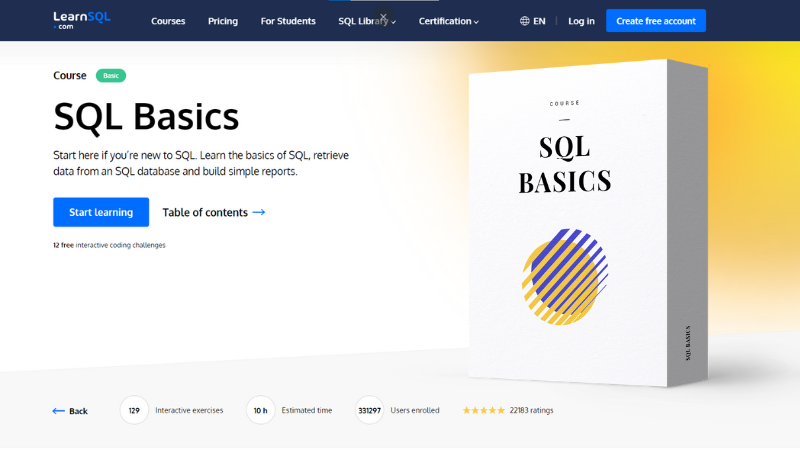Click the 22183 ratings text
The width and height of the screenshot is (800, 450).
531,410
